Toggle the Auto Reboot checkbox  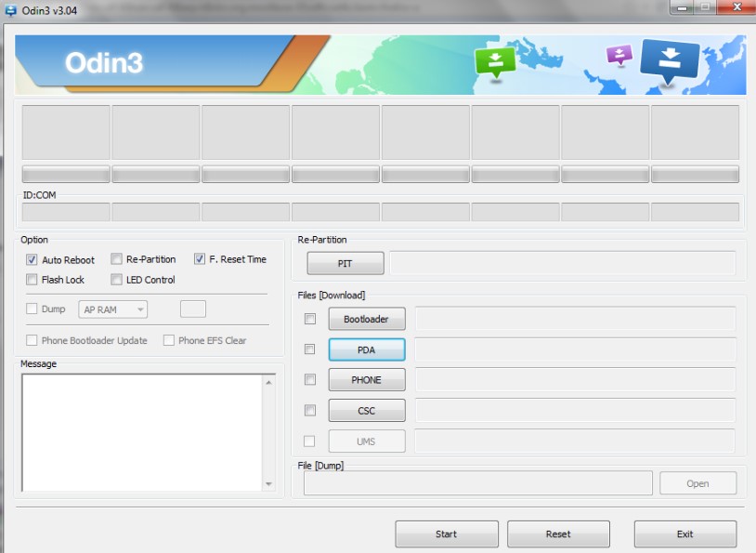coord(32,259)
